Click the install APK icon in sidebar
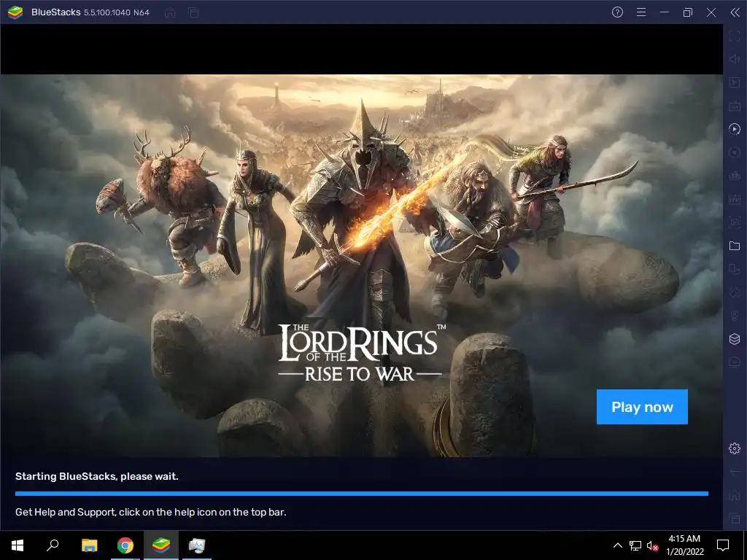Image resolution: width=747 pixels, height=560 pixels. pos(735,199)
